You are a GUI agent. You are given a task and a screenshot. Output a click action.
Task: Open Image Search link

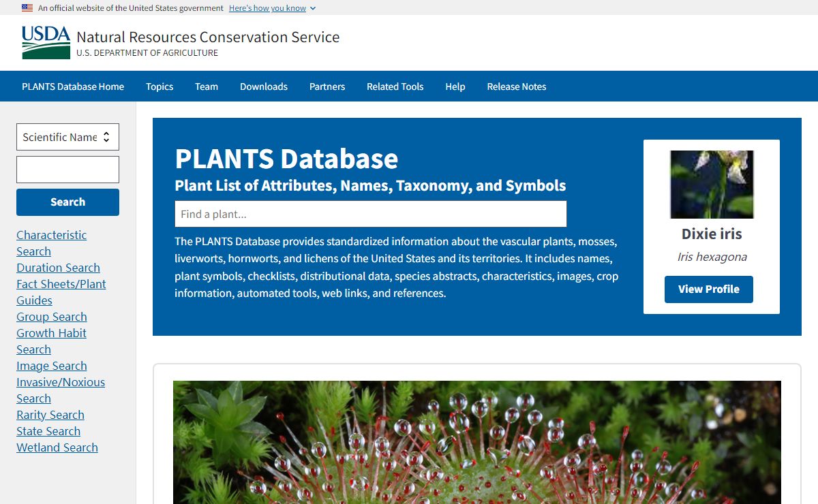point(52,366)
